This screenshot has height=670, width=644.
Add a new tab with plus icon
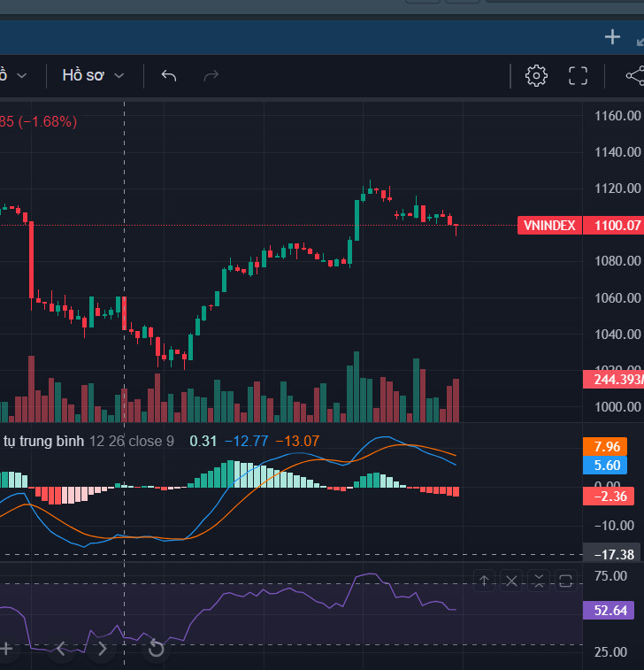point(612,36)
